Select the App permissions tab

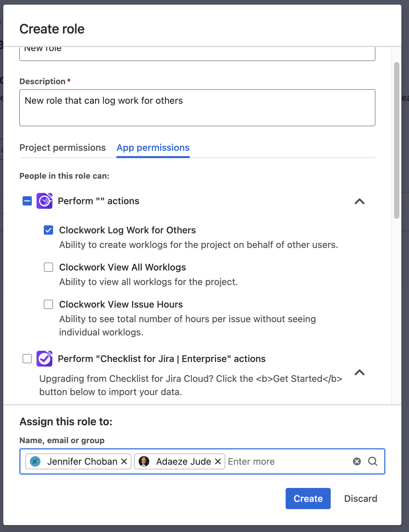tap(153, 148)
